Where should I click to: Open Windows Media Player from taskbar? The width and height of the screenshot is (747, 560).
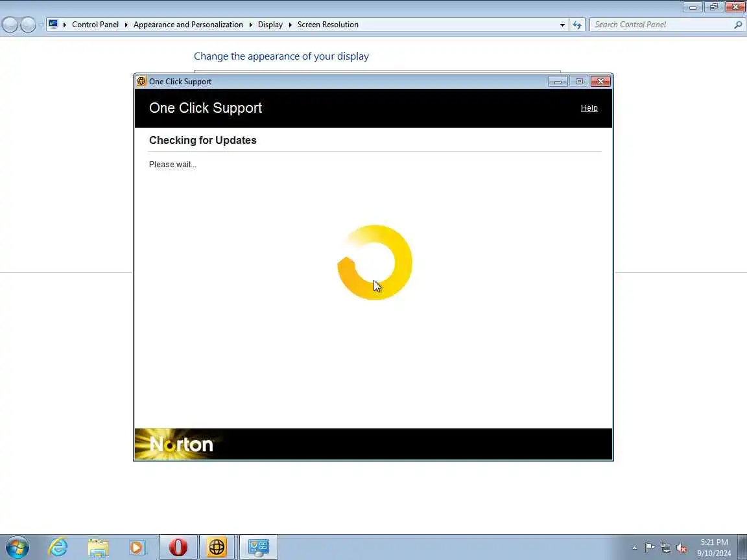137,546
